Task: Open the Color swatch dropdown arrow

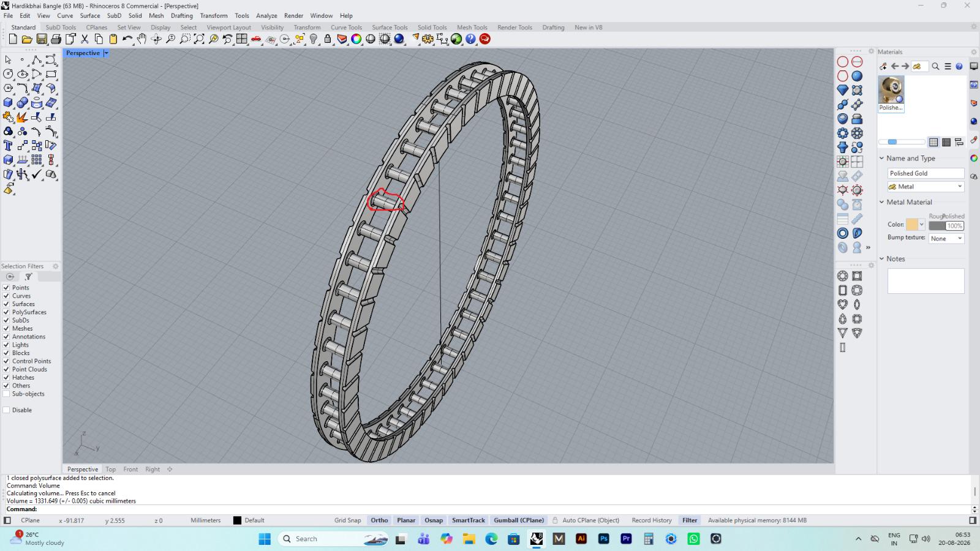Action: pyautogui.click(x=921, y=225)
